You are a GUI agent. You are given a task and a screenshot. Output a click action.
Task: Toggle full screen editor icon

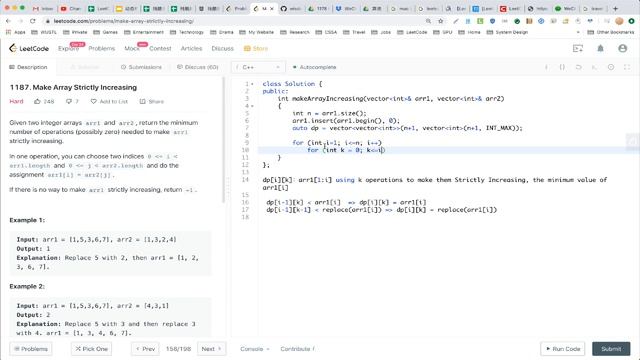pyautogui.click(x=627, y=67)
